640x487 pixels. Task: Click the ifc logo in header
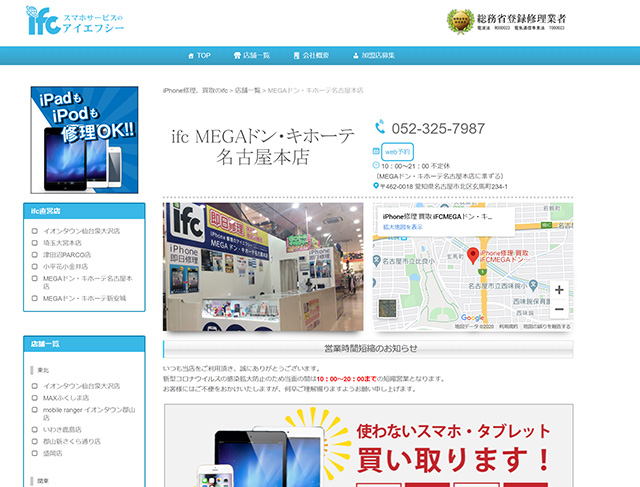click(75, 20)
